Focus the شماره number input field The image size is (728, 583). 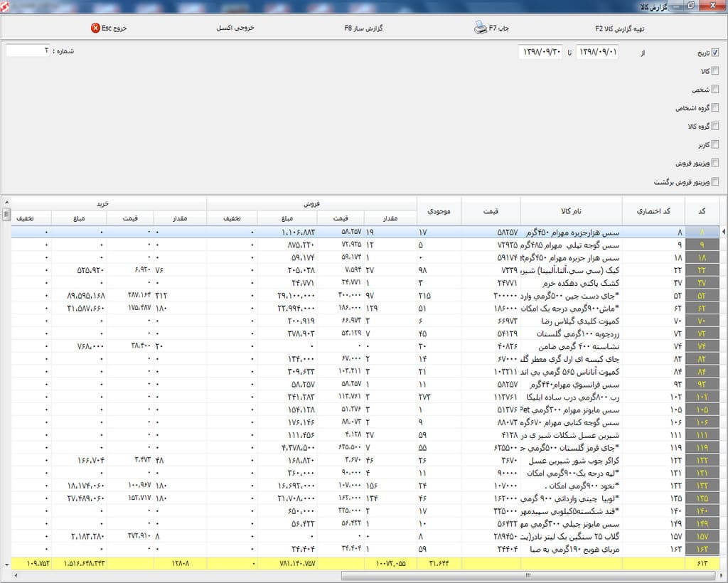coord(28,51)
